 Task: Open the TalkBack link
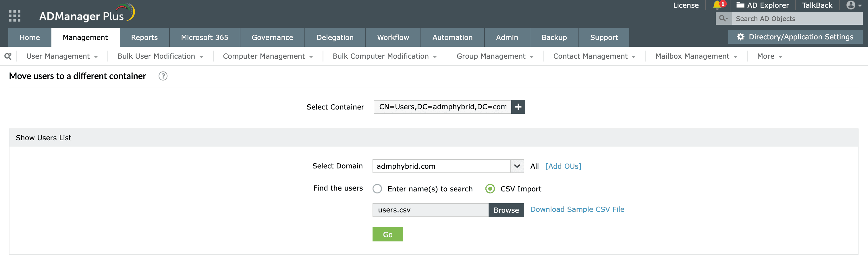click(x=817, y=5)
